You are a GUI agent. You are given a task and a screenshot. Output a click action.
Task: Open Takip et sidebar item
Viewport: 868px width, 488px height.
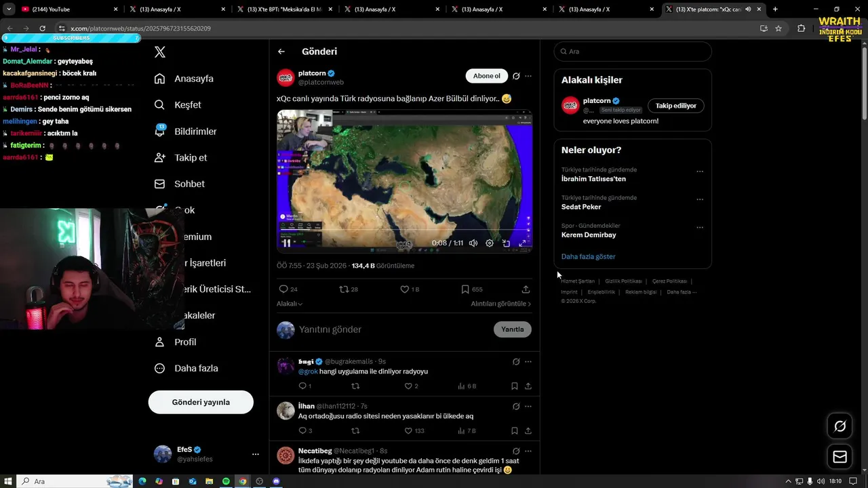coord(180,157)
